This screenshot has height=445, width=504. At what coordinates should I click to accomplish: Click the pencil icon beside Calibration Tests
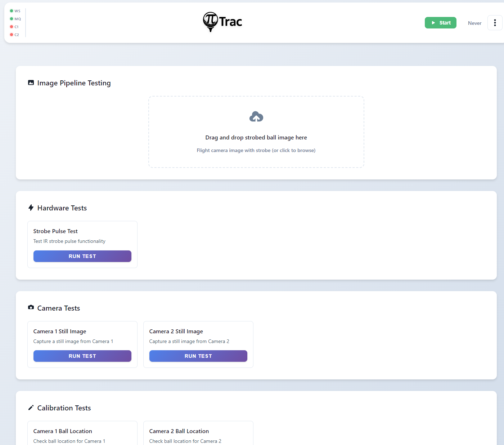(x=31, y=408)
